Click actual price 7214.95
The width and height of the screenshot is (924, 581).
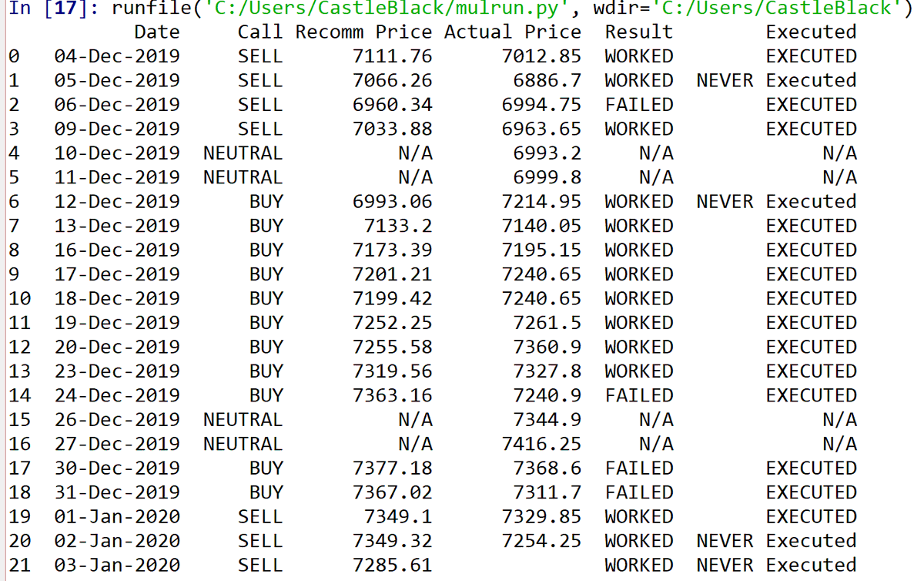coord(541,202)
